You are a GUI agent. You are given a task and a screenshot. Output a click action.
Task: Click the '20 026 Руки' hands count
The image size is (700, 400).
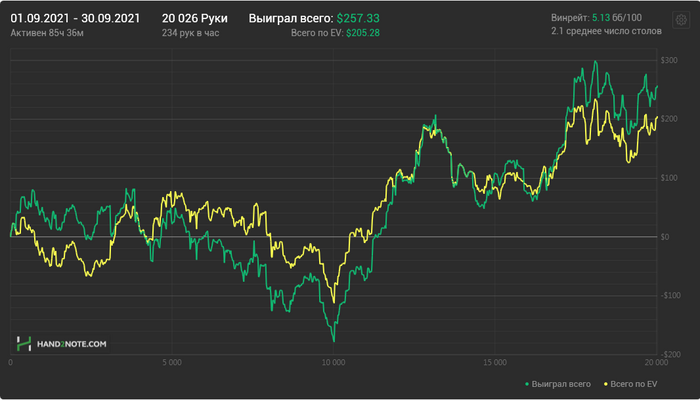click(195, 18)
